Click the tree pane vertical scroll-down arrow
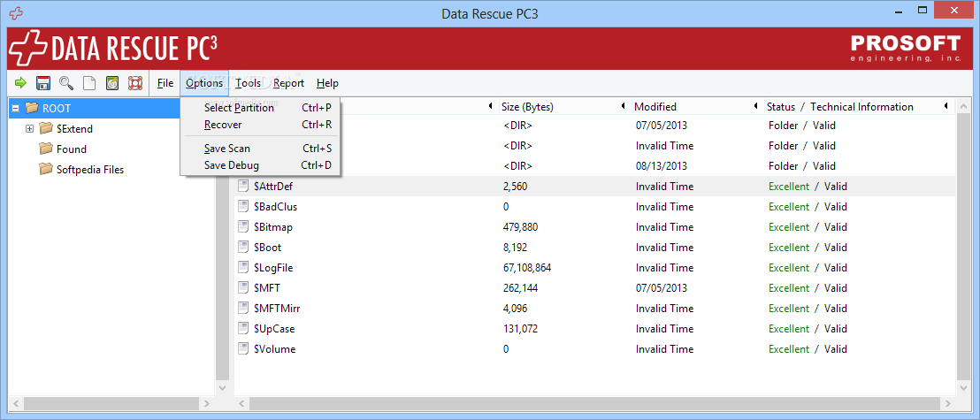Image resolution: width=980 pixels, height=420 pixels. (x=222, y=387)
